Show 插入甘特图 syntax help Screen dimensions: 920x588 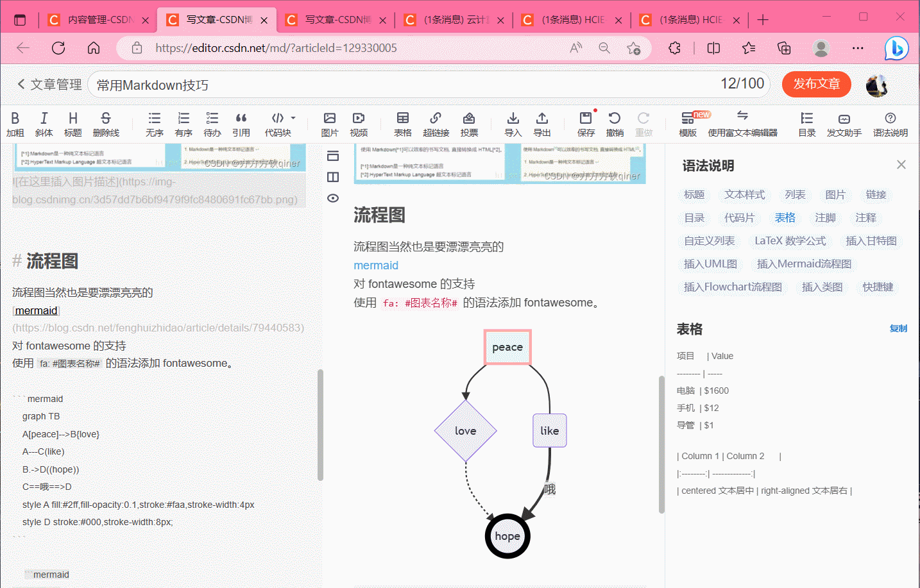[871, 241]
